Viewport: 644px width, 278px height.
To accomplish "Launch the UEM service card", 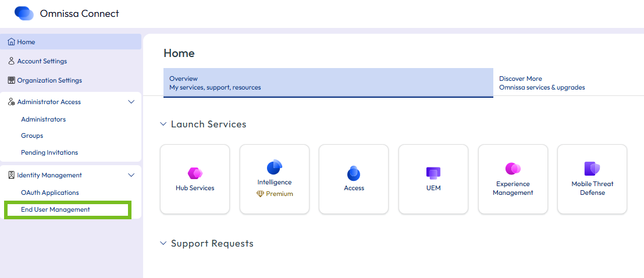I will 433,179.
